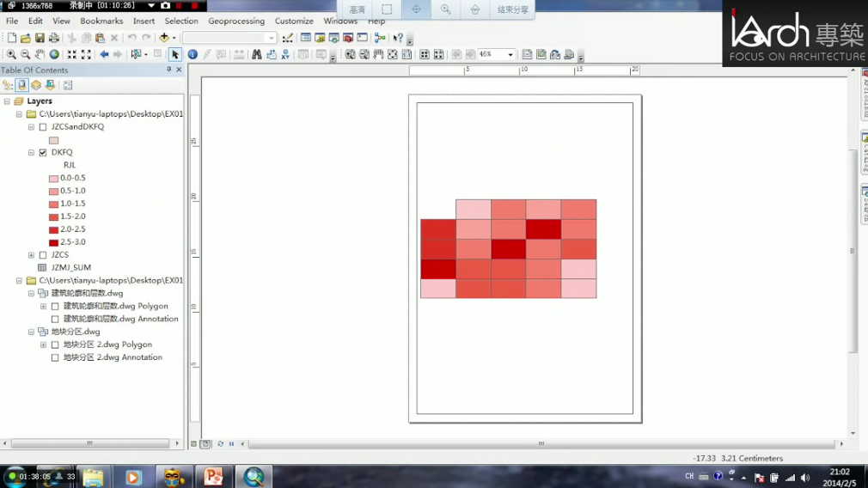Check 建筑轮廓和层数.dwg Polygon layer
This screenshot has height=488, width=868.
pos(55,306)
